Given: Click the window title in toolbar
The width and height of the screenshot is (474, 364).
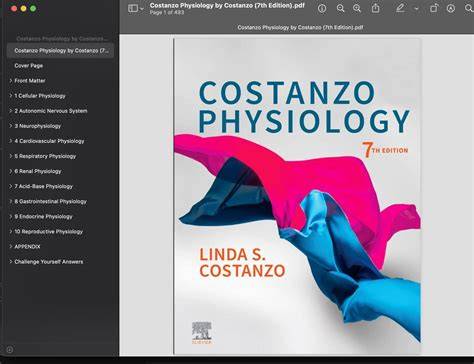Looking at the screenshot, I should coord(227,5).
